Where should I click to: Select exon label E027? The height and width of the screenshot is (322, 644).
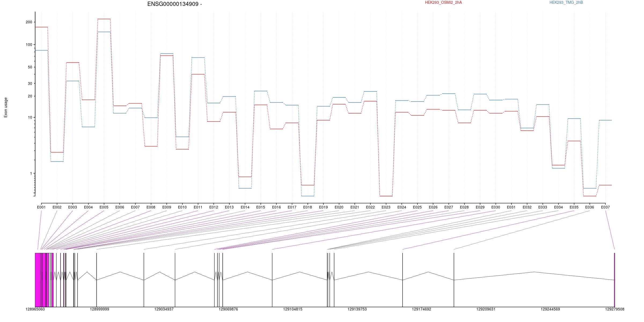[x=449, y=207]
